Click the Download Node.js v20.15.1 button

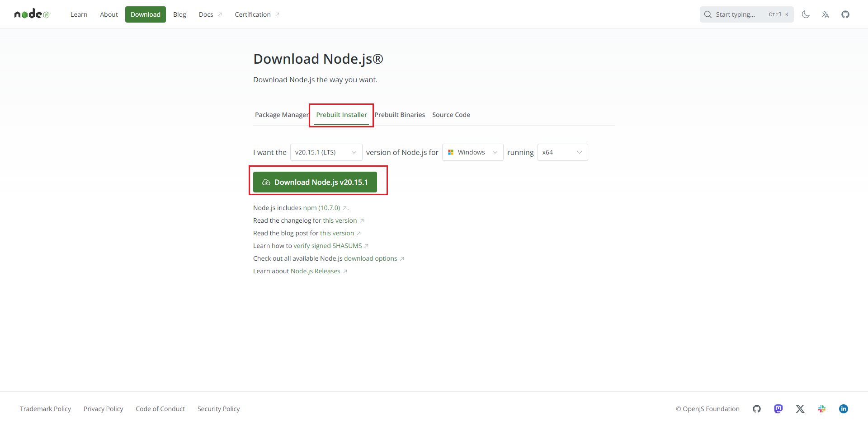315,182
